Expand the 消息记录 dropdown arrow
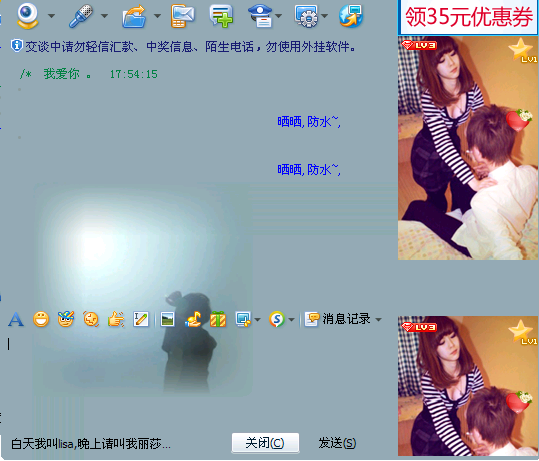Image resolution: width=539 pixels, height=461 pixels. 378,320
